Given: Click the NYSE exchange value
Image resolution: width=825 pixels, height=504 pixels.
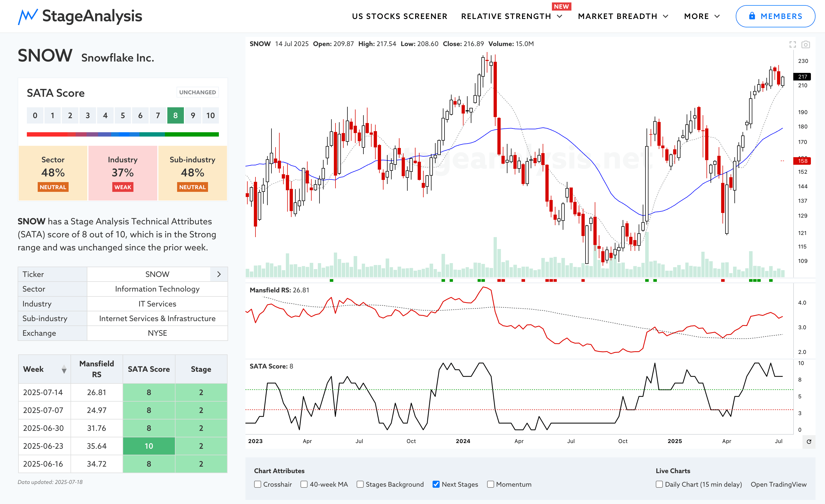Looking at the screenshot, I should pos(157,333).
